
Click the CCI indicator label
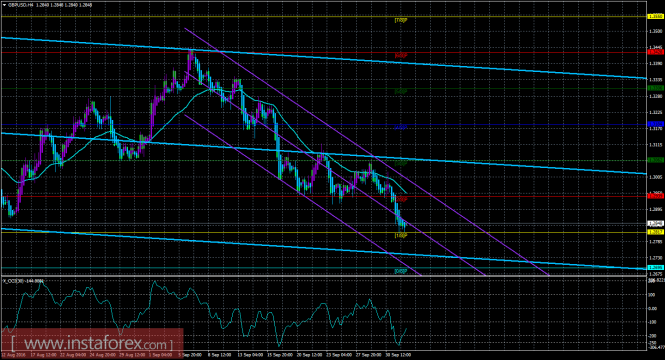click(x=23, y=281)
